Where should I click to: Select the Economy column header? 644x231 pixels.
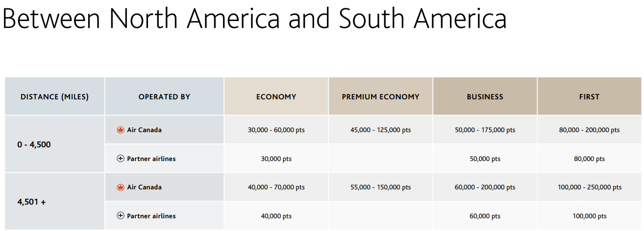276,97
